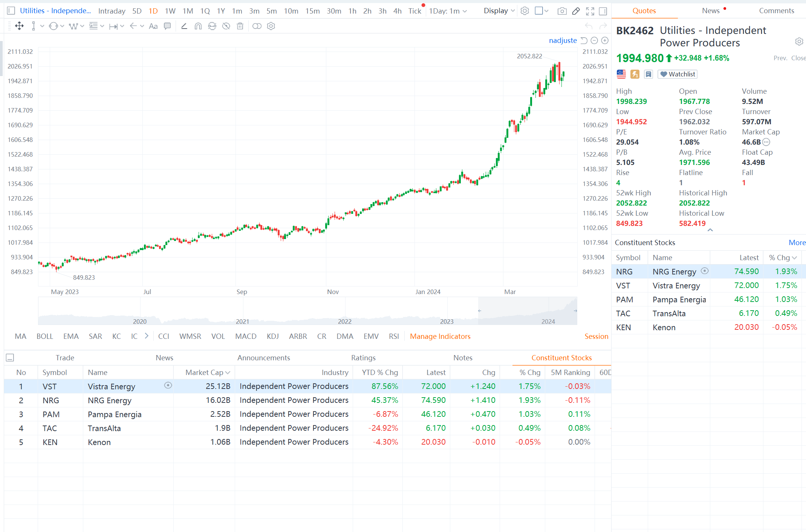Click the sync drawings icon
The image size is (806, 532).
pos(212,26)
